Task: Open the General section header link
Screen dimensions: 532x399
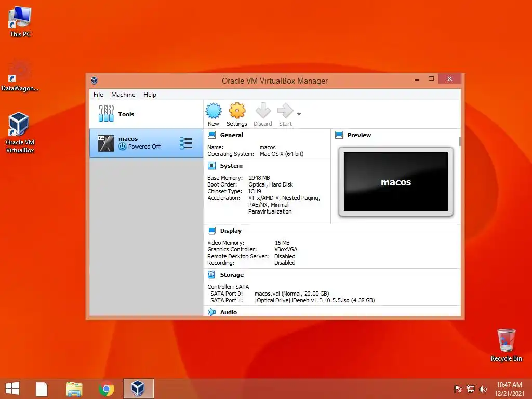Action: coord(232,135)
